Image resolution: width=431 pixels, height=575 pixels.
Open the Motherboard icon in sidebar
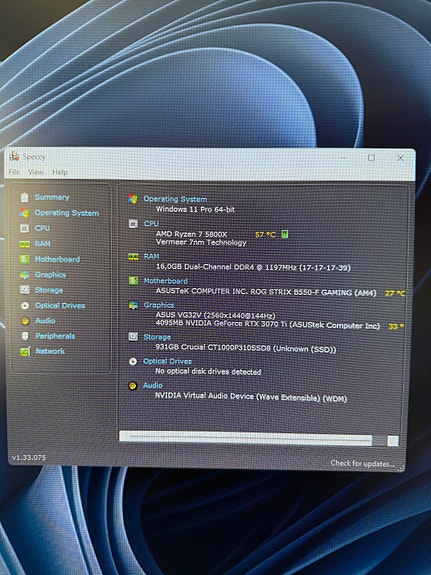click(x=25, y=259)
